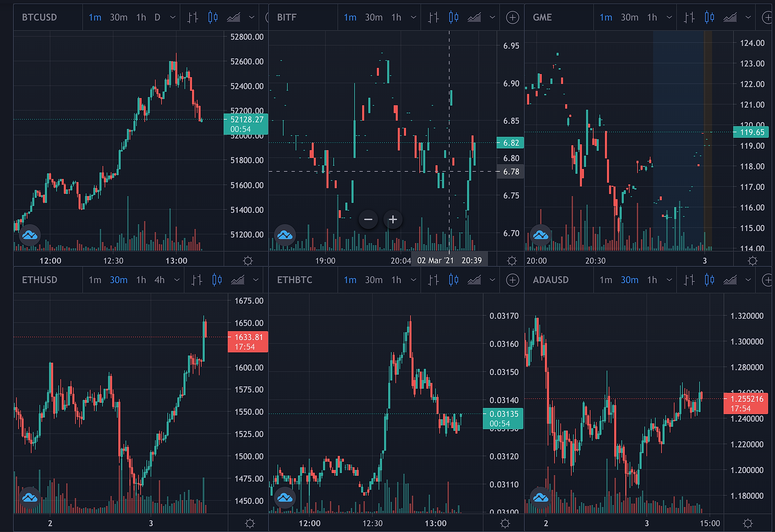
Task: Select bar chart style in ADAUSD panel
Action: pos(690,280)
